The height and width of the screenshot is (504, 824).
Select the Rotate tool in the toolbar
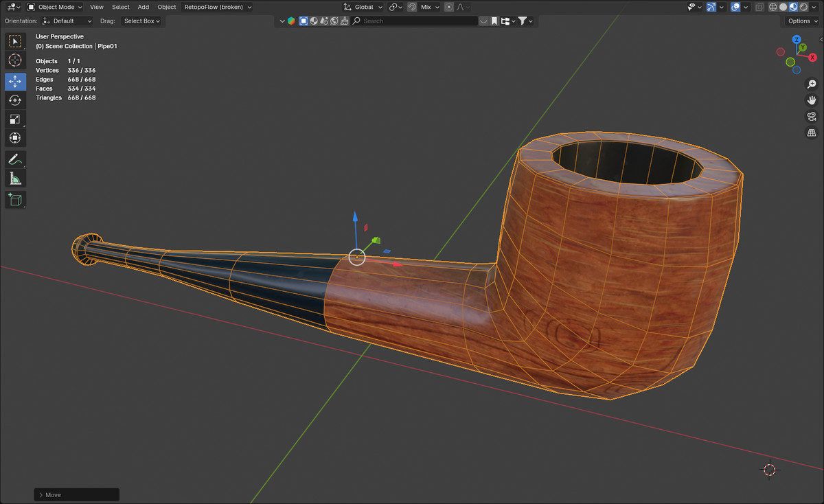15,100
